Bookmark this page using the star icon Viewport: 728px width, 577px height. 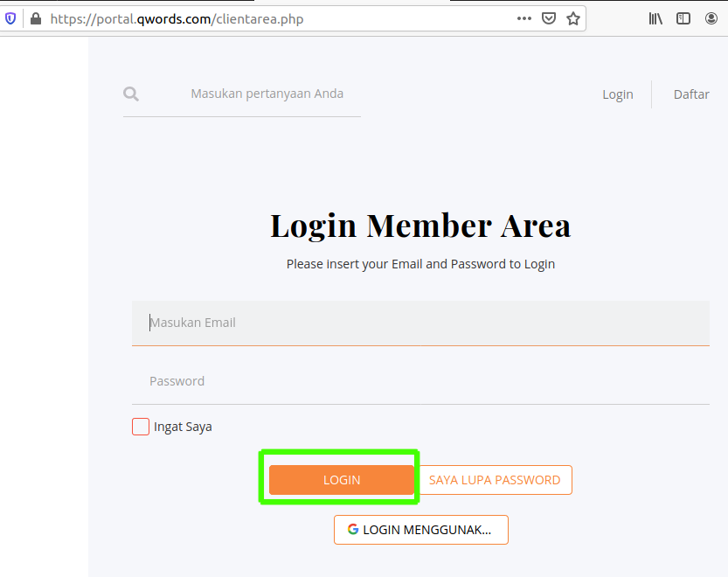573,17
